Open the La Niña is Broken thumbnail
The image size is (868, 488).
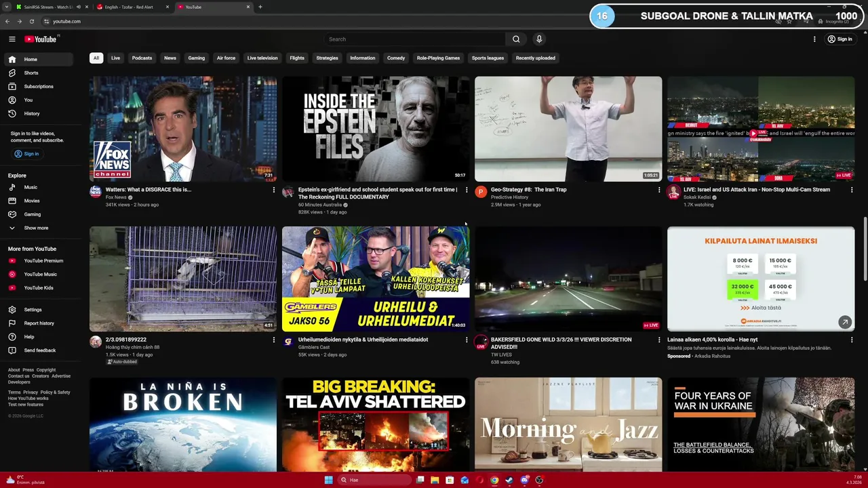183,424
